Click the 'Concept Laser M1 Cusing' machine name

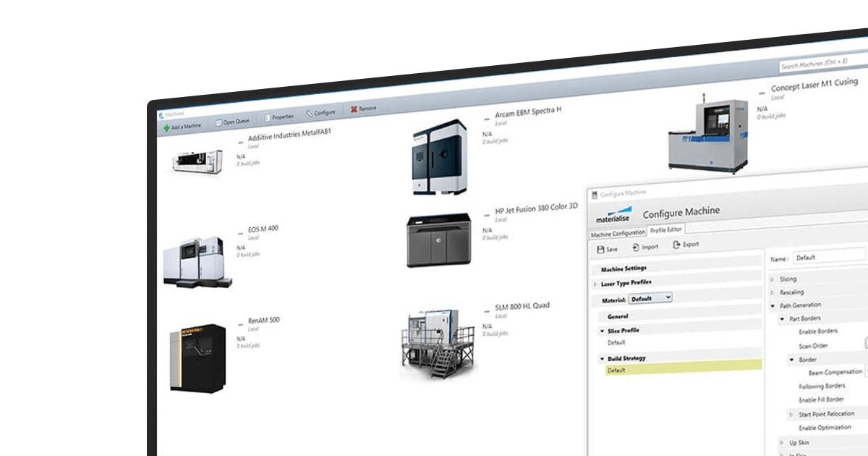[814, 86]
